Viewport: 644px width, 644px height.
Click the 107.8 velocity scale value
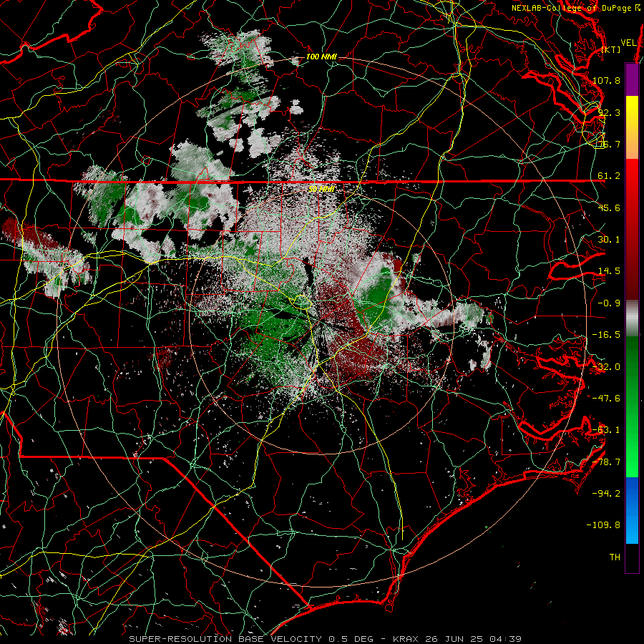[x=606, y=80]
